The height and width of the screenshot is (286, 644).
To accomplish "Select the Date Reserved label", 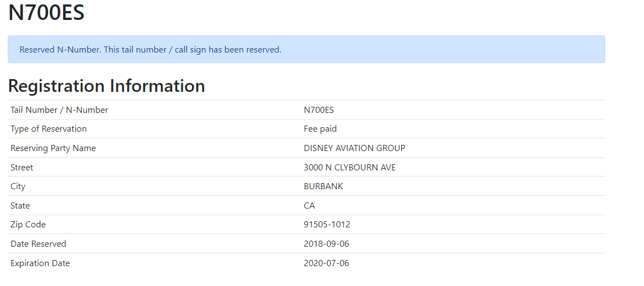I will (38, 244).
